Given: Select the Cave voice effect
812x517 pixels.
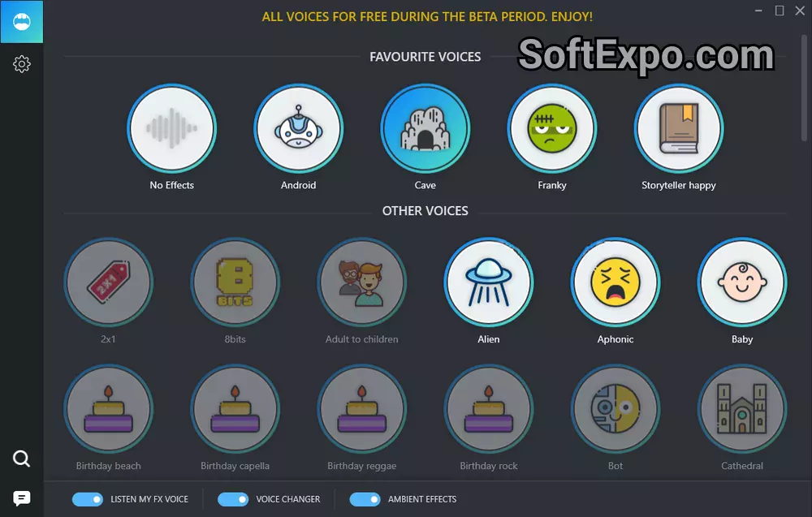Looking at the screenshot, I should 425,128.
